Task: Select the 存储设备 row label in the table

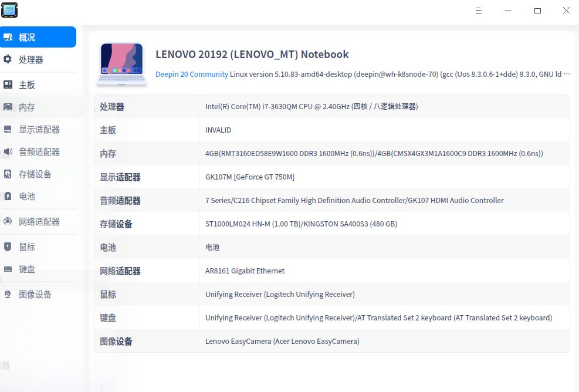Action: pos(116,224)
